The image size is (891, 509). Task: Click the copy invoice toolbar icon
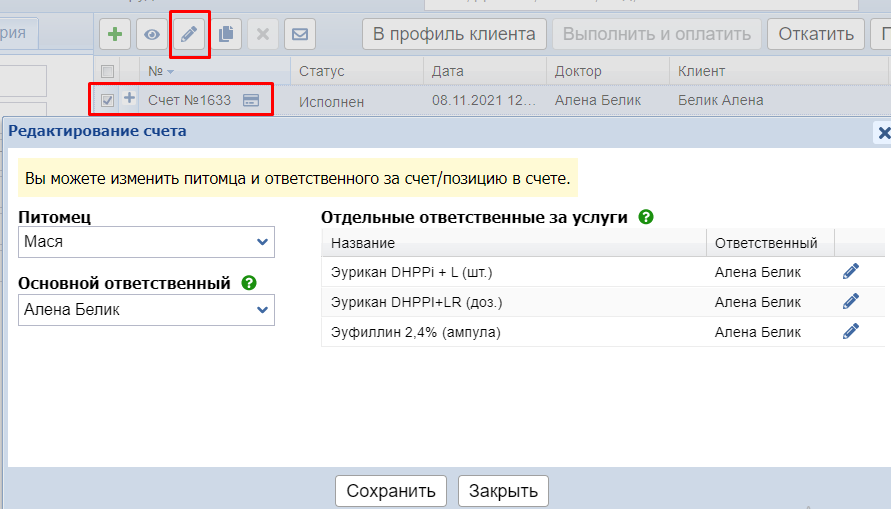(x=226, y=34)
